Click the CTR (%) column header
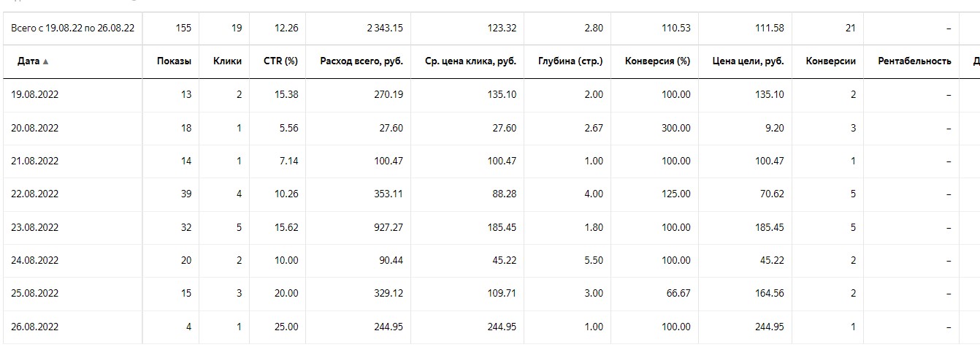 tap(280, 61)
